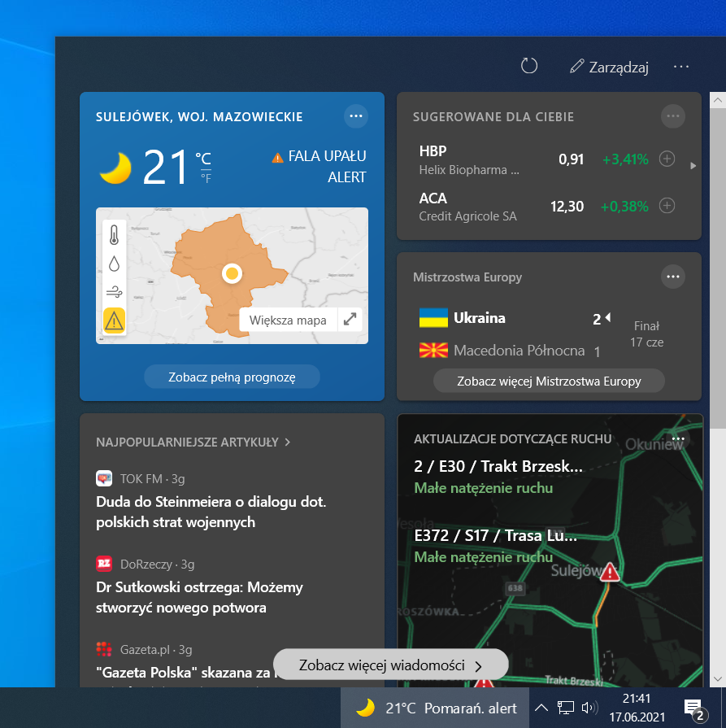
Task: Open the Duda do Steinmeiera article
Action: coord(211,512)
